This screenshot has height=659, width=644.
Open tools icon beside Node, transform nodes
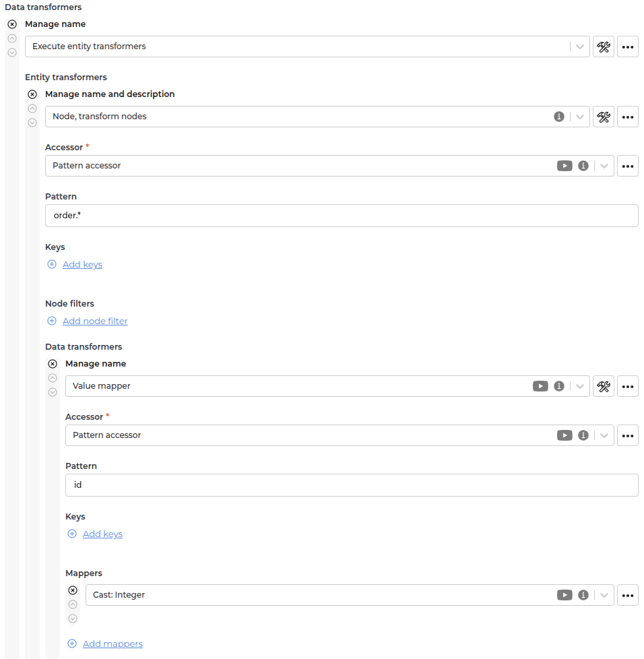click(604, 117)
